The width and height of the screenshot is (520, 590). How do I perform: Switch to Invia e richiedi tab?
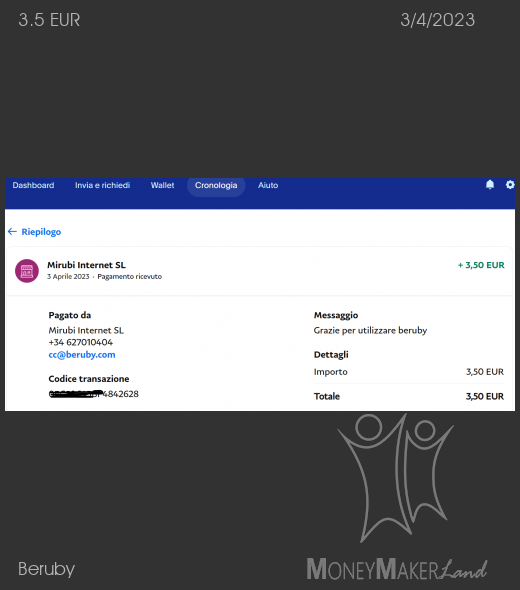point(102,185)
